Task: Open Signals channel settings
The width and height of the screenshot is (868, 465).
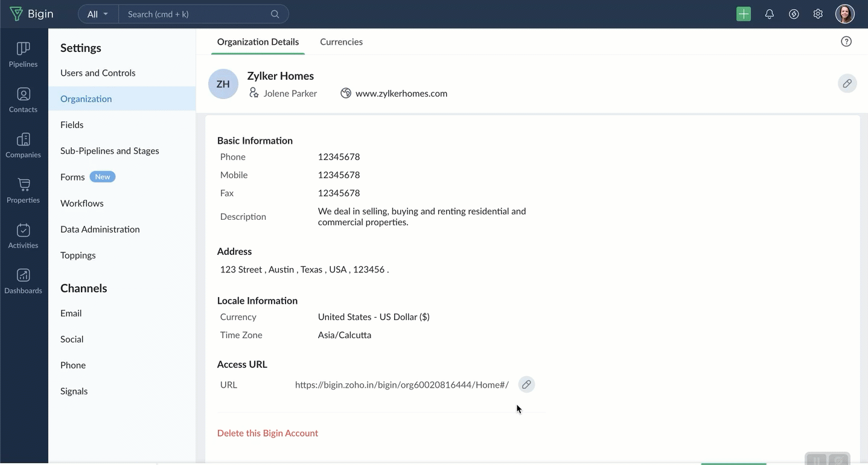Action: tap(122, 391)
